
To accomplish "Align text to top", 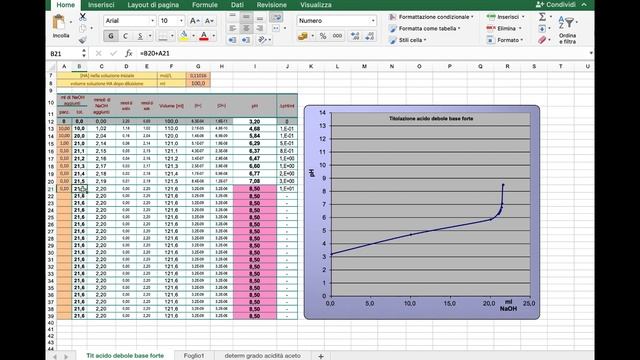I will 232,17.
